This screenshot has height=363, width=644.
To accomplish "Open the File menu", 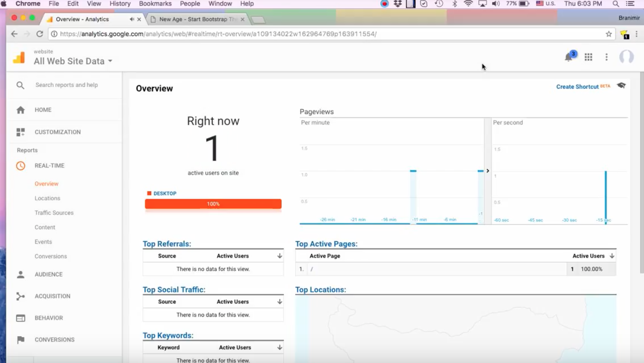I will tap(54, 4).
